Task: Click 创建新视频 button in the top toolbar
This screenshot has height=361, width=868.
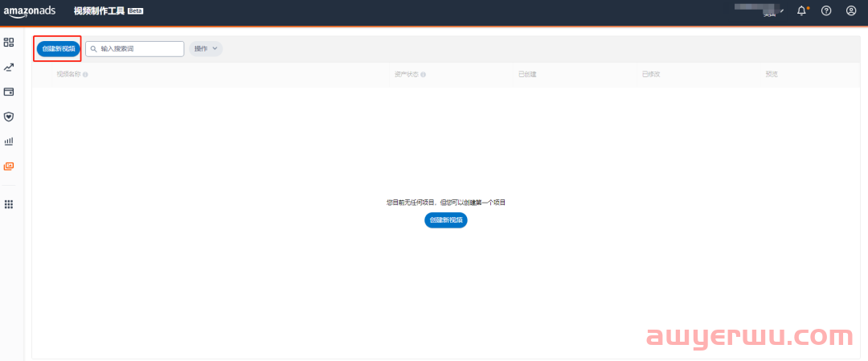Action: 58,48
